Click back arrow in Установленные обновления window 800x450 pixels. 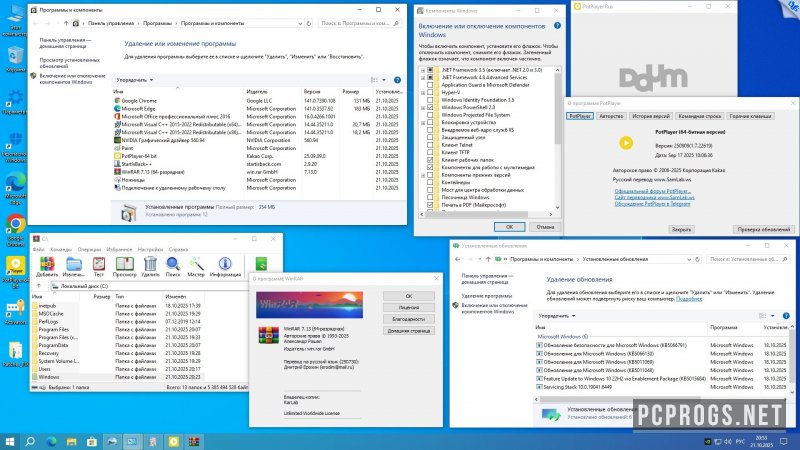[x=458, y=259]
